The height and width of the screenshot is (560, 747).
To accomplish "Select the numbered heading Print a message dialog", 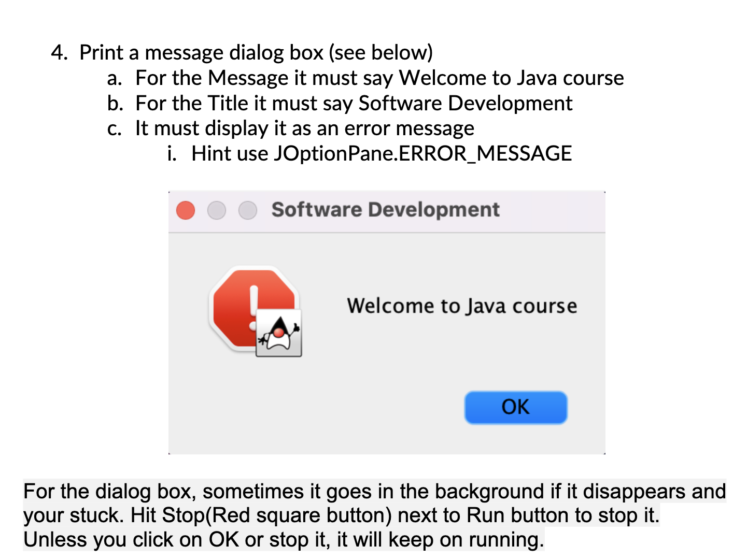I will [x=242, y=52].
